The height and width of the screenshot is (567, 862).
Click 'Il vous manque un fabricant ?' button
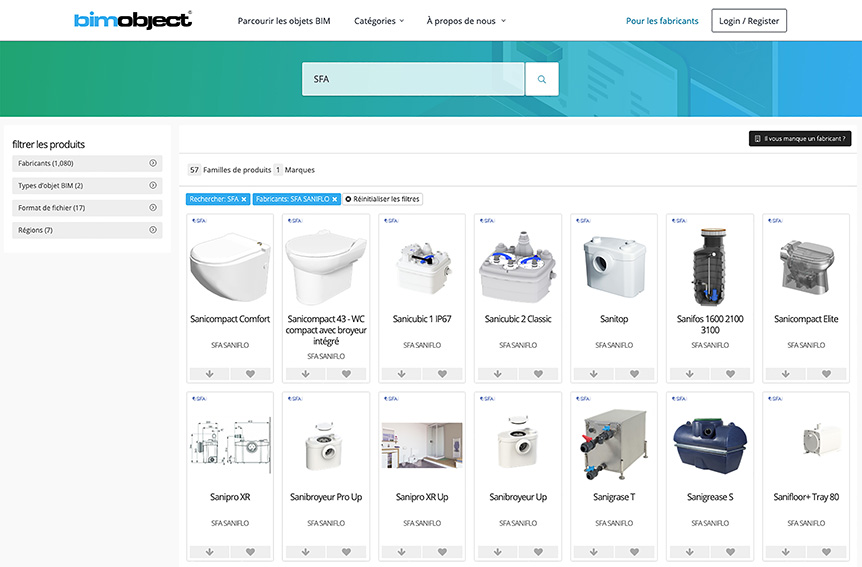pyautogui.click(x=800, y=139)
